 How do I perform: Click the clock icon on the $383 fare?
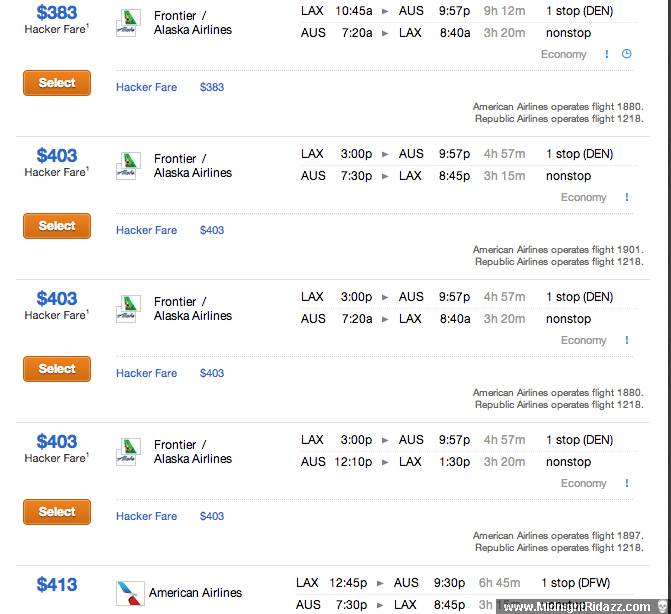click(626, 54)
